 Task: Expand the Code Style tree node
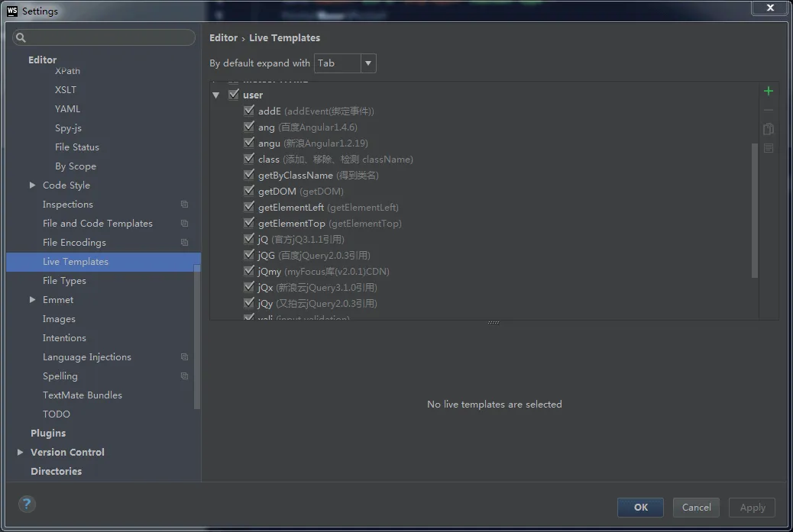coord(32,185)
